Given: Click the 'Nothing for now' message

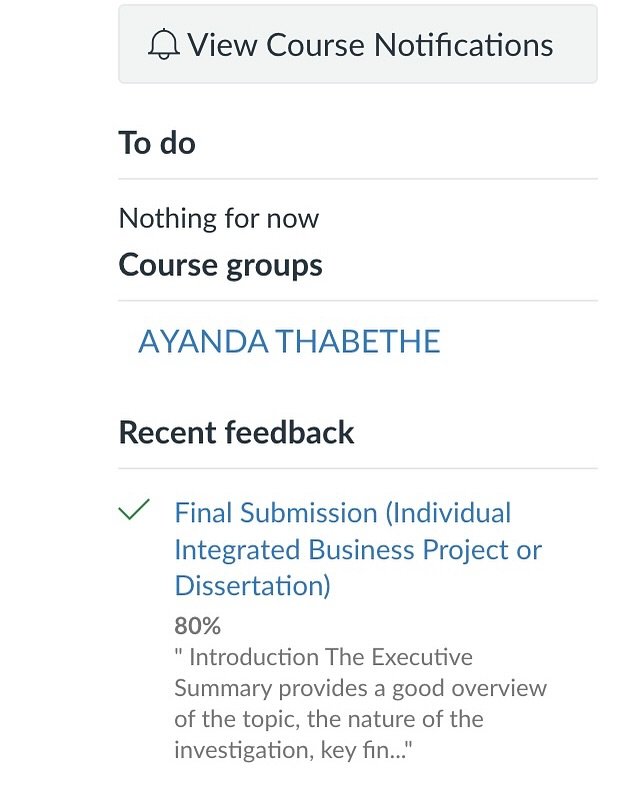Looking at the screenshot, I should [219, 218].
